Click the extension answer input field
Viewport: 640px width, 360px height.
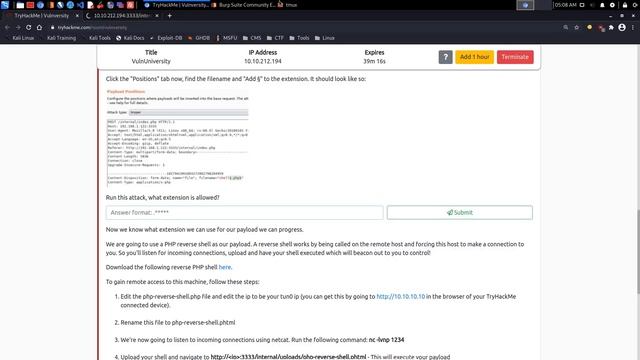coord(244,212)
